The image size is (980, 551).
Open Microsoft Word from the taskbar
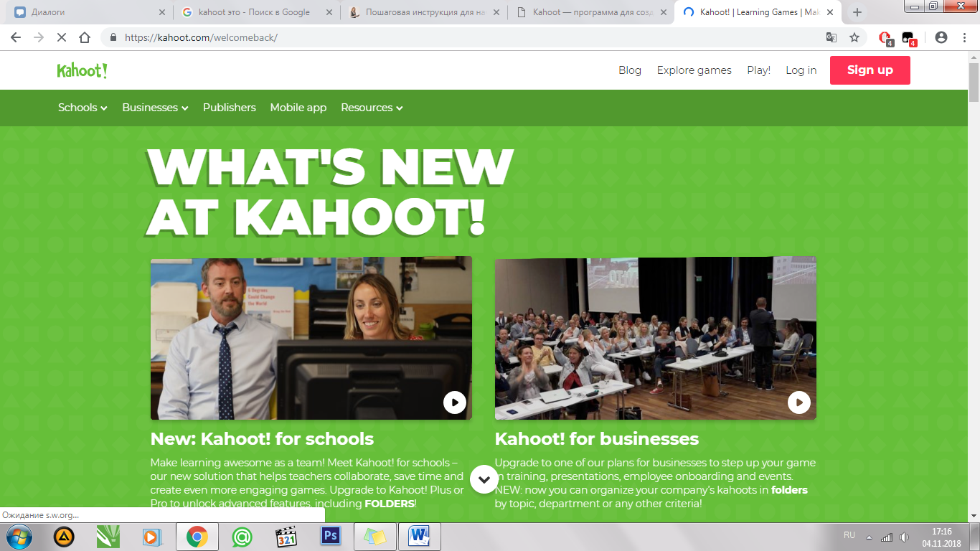419,537
